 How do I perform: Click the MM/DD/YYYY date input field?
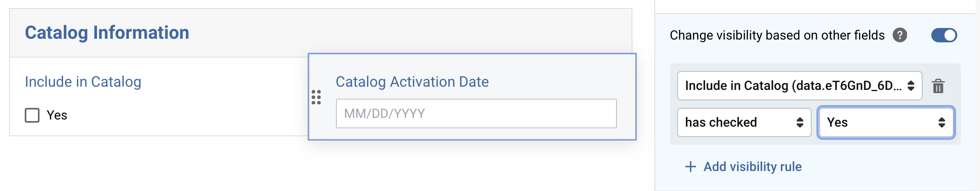[x=476, y=113]
